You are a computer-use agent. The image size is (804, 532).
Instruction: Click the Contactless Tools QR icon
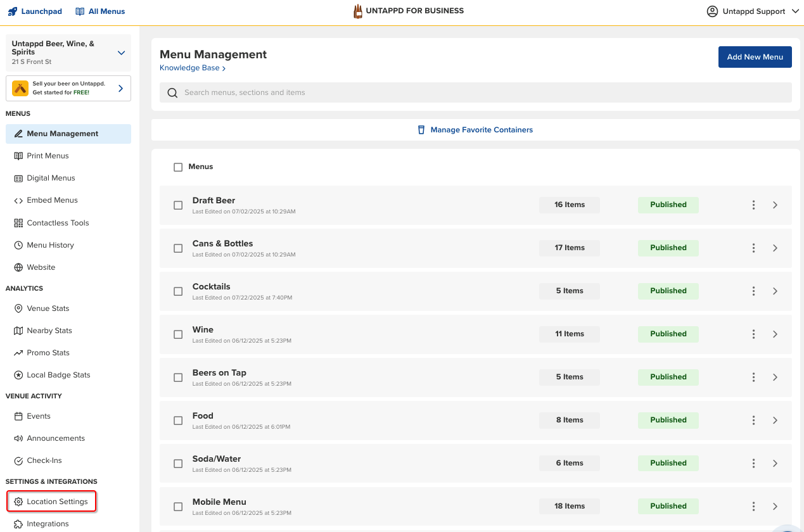[18, 223]
